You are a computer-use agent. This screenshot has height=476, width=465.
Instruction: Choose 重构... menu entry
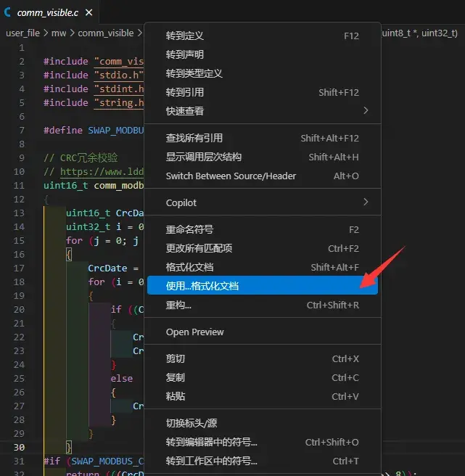pyautogui.click(x=263, y=305)
